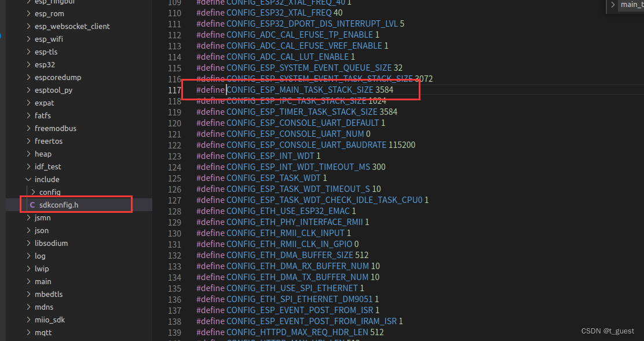The height and width of the screenshot is (341, 644).
Task: Click CONFIG_ESP_TASK_WDT_CHECK_IDLE_TASK_CPU0 on line 127
Action: tap(324, 200)
